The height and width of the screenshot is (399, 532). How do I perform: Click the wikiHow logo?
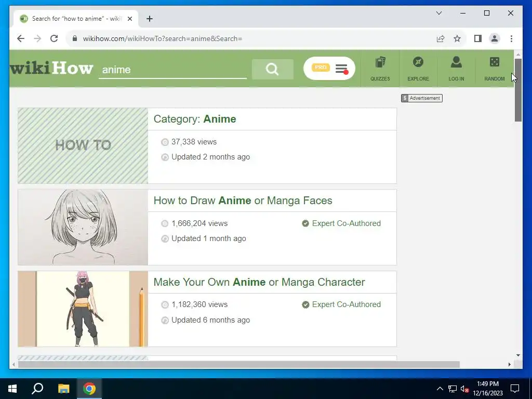(51, 68)
